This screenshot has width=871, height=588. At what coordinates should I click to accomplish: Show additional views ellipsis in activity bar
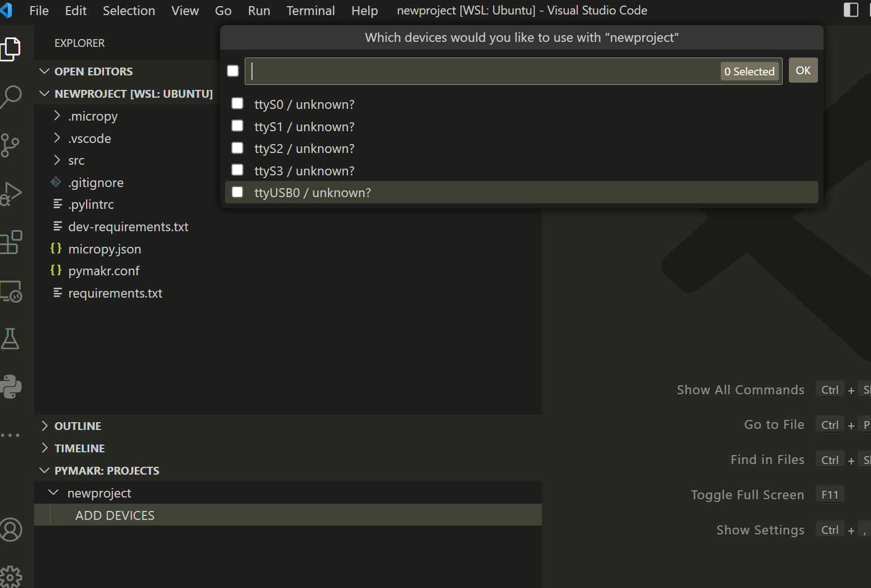click(9, 435)
